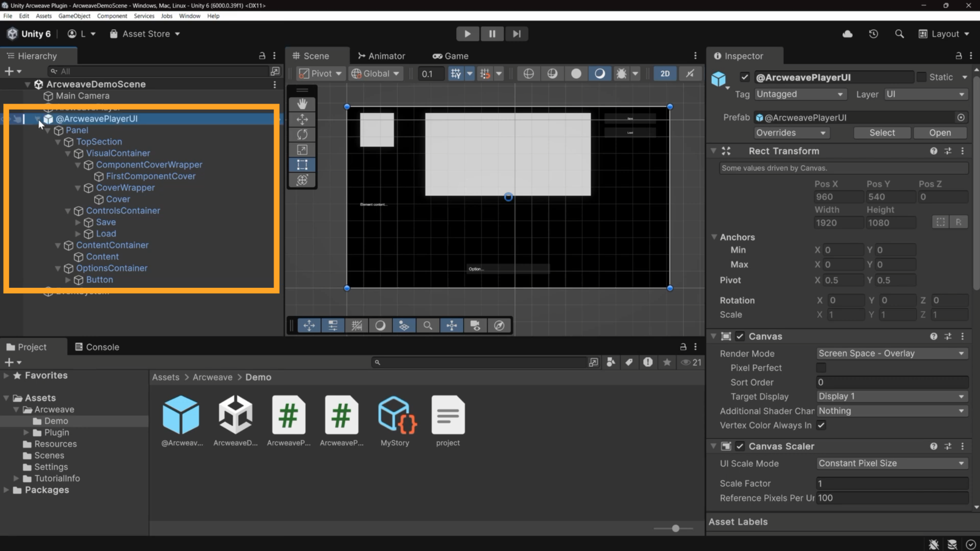Select the Rect tool in Scene tools
This screenshot has height=551, width=980.
click(x=302, y=165)
